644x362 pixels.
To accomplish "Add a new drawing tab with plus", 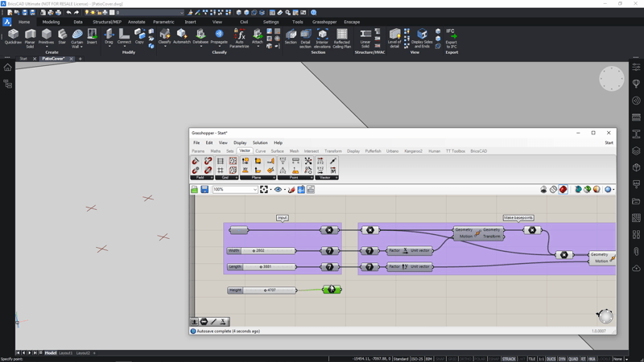I will (x=80, y=59).
